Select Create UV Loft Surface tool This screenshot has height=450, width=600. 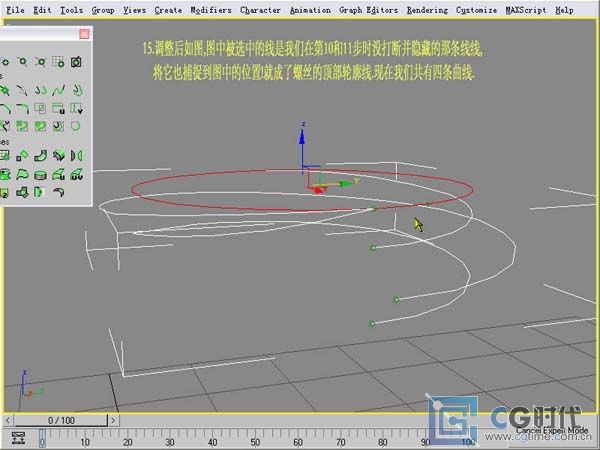click(x=76, y=175)
